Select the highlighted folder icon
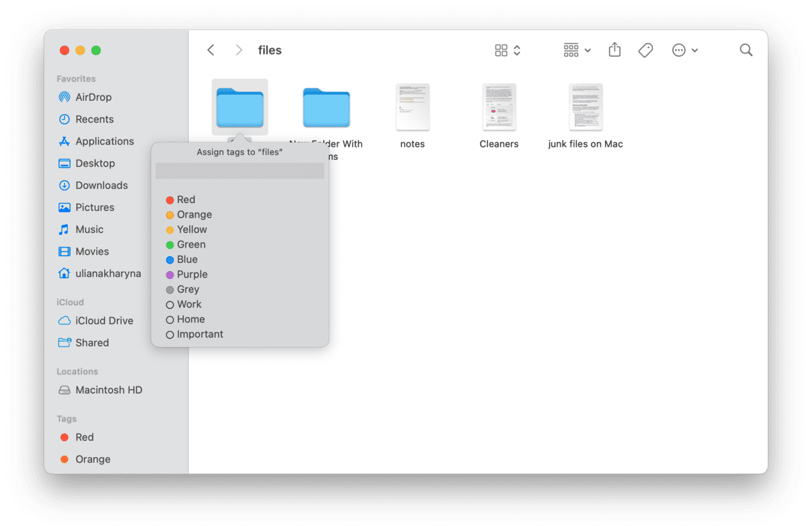812x532 pixels. pos(240,107)
